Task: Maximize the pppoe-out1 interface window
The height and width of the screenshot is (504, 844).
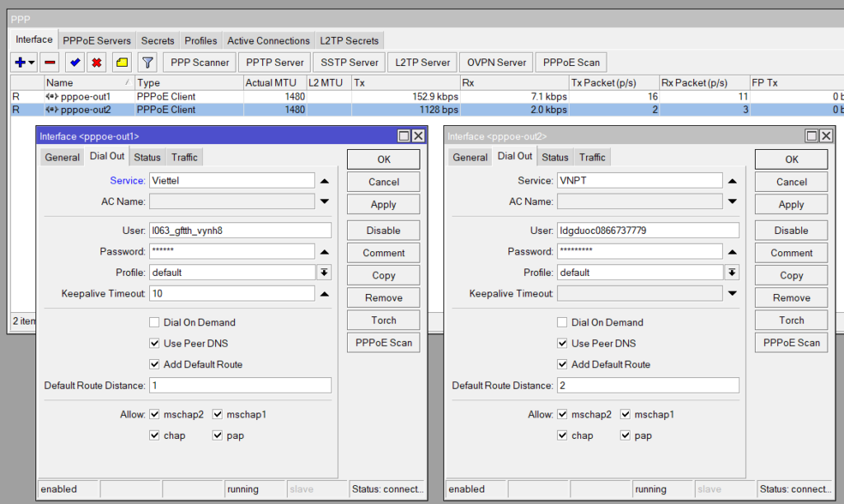Action: 404,136
